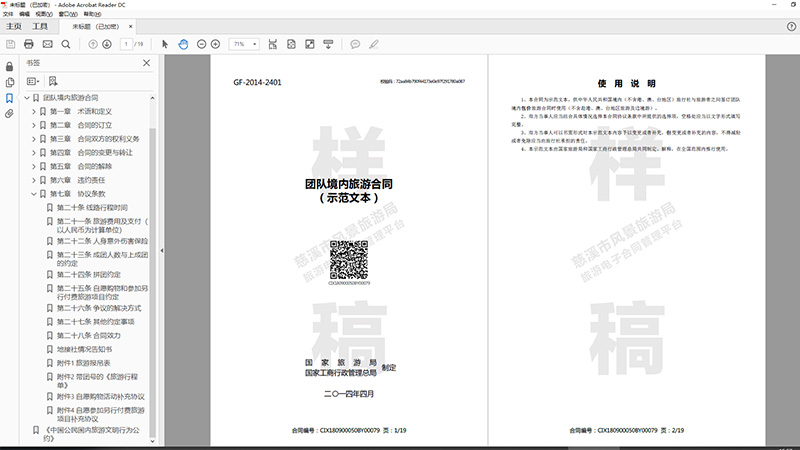Select the highlight text pen icon
Screen dimensions: 800x450
pos(374,44)
